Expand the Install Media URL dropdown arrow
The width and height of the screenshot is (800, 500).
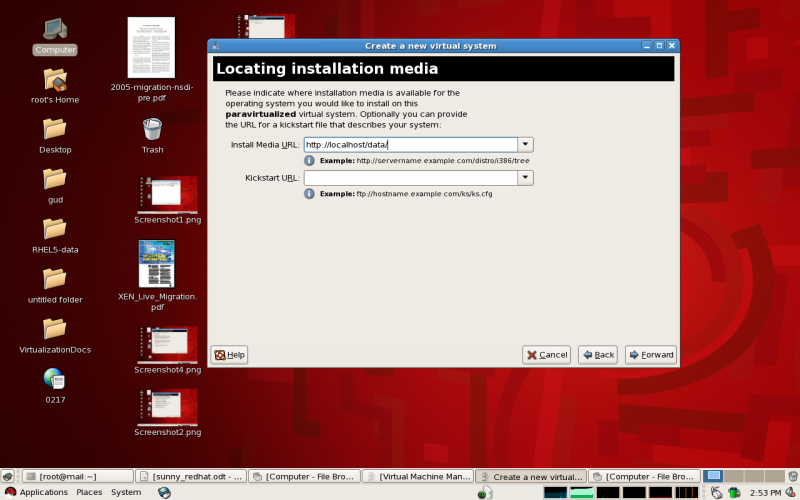[x=525, y=145]
